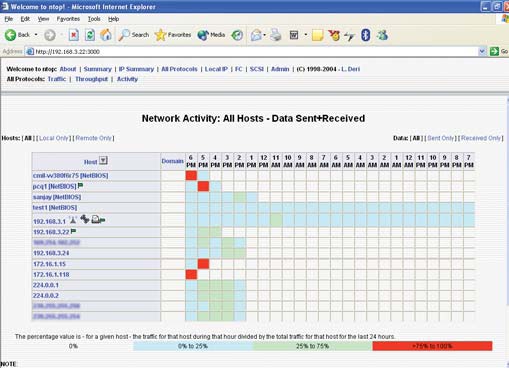Open the About link

[x=68, y=69]
